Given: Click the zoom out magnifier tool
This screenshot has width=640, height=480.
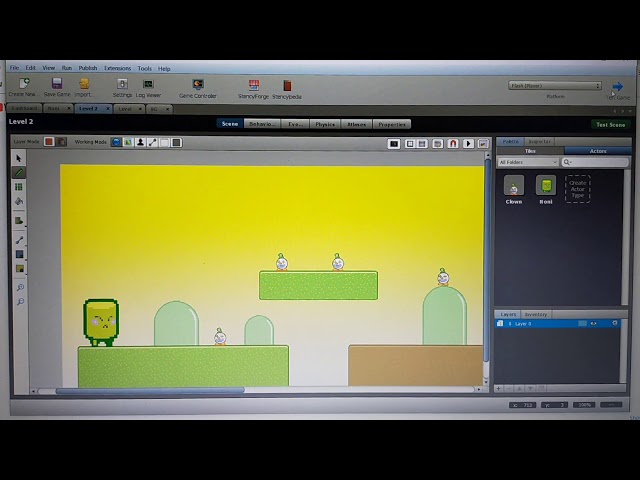Looking at the screenshot, I should (20, 302).
